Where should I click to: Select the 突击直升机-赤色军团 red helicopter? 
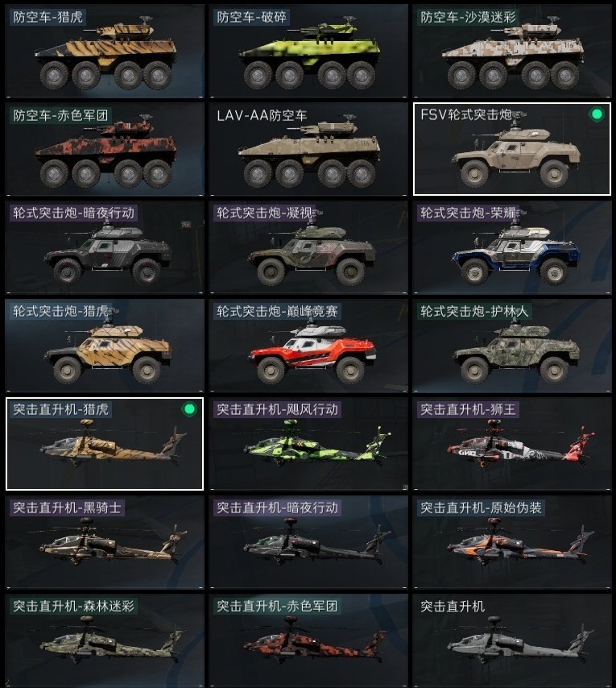pos(308,640)
